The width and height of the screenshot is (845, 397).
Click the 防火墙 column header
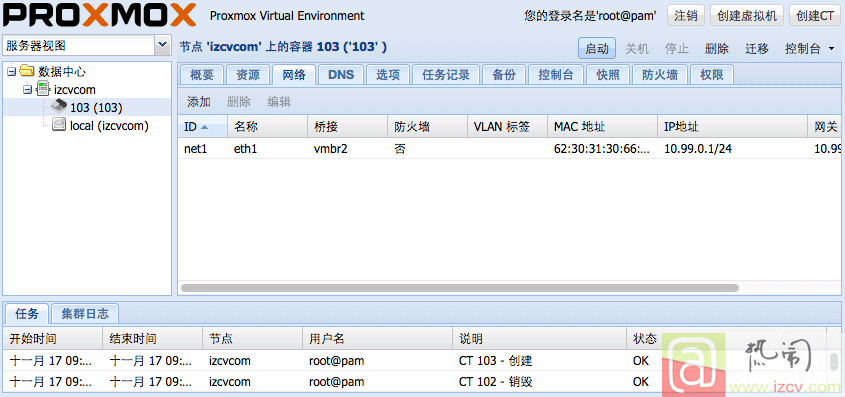pyautogui.click(x=427, y=127)
